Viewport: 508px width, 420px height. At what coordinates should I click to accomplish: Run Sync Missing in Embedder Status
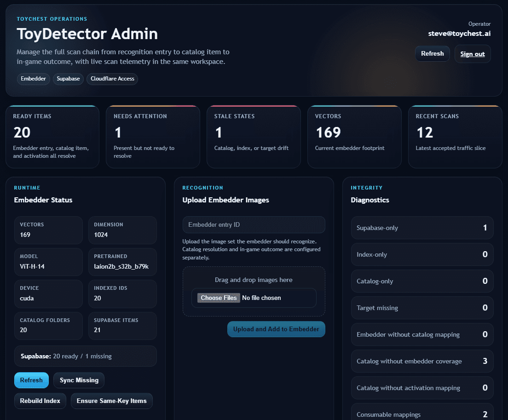click(78, 380)
